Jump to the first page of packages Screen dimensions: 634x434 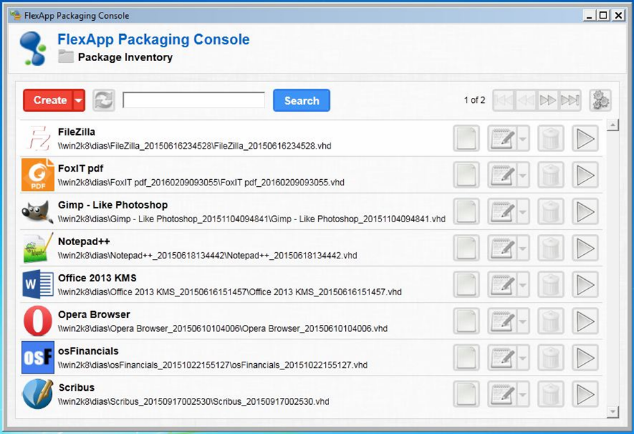tap(504, 100)
